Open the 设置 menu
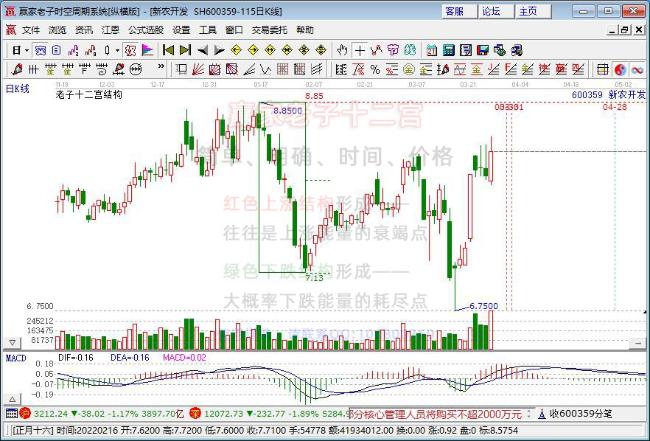The height and width of the screenshot is (441, 650). pos(181,30)
